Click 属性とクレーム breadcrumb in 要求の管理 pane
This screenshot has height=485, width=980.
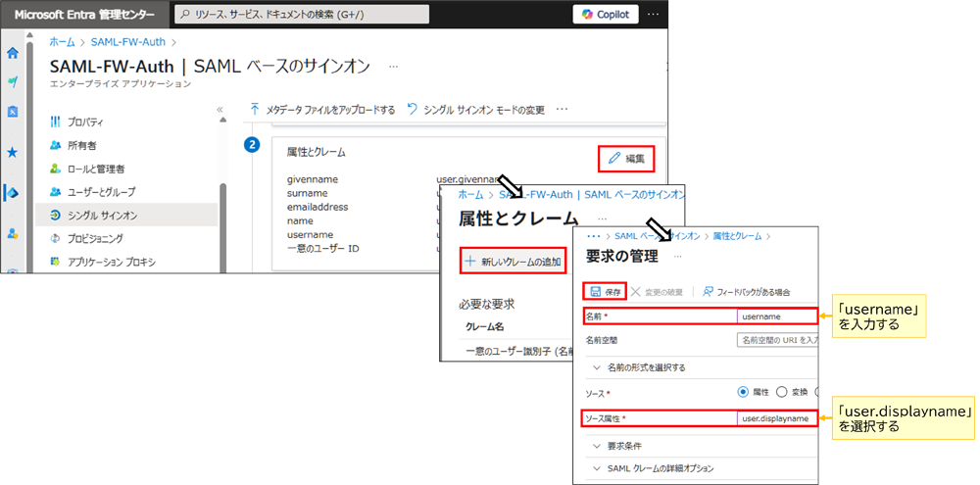pyautogui.click(x=738, y=236)
